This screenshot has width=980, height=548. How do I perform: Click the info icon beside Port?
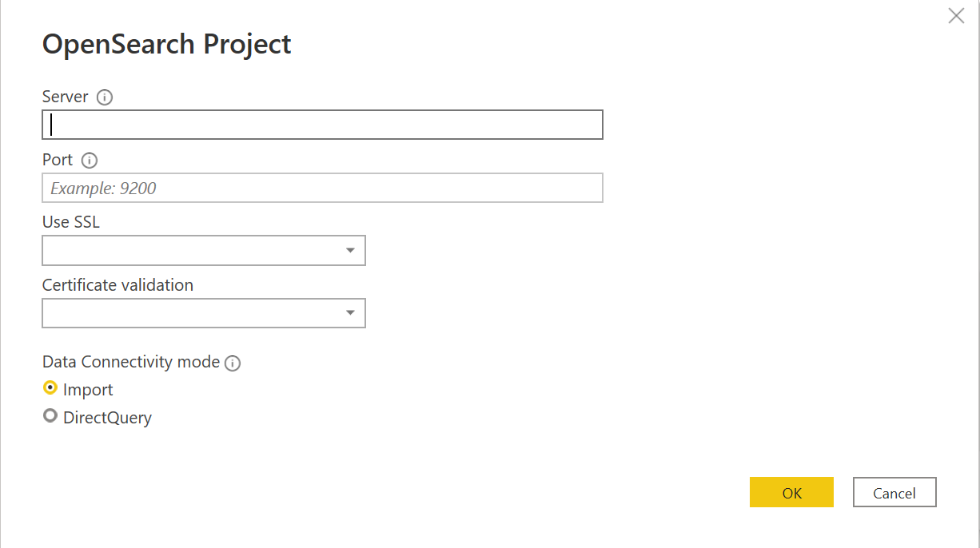(x=90, y=161)
